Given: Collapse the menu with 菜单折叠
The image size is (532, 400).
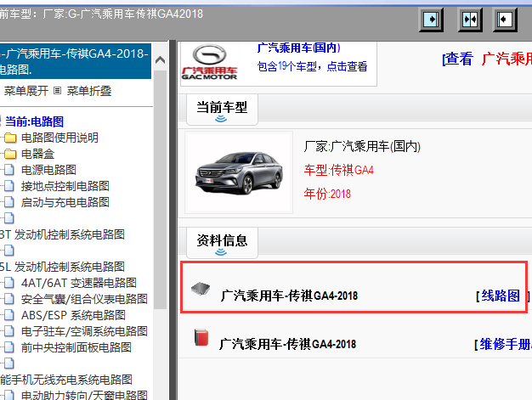Looking at the screenshot, I should [x=89, y=91].
